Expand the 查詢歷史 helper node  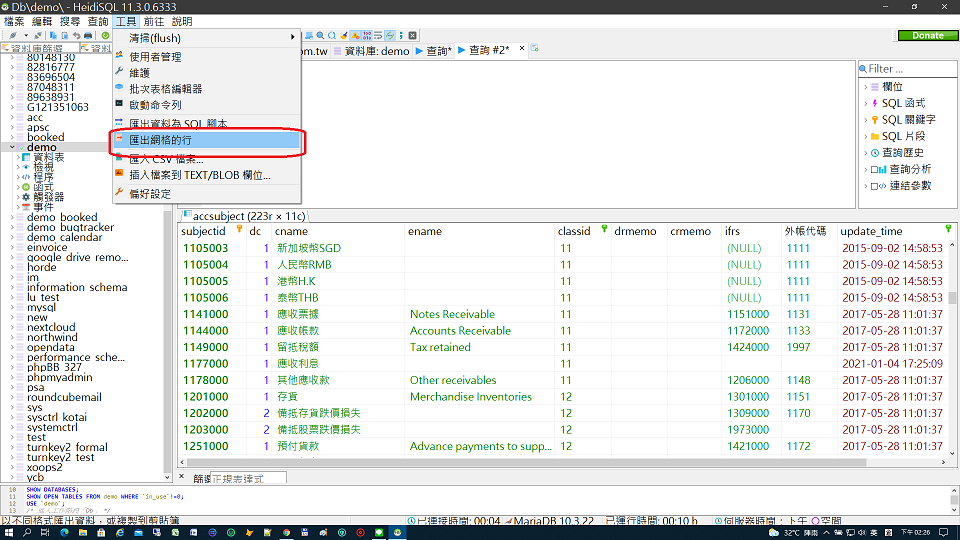coord(866,153)
